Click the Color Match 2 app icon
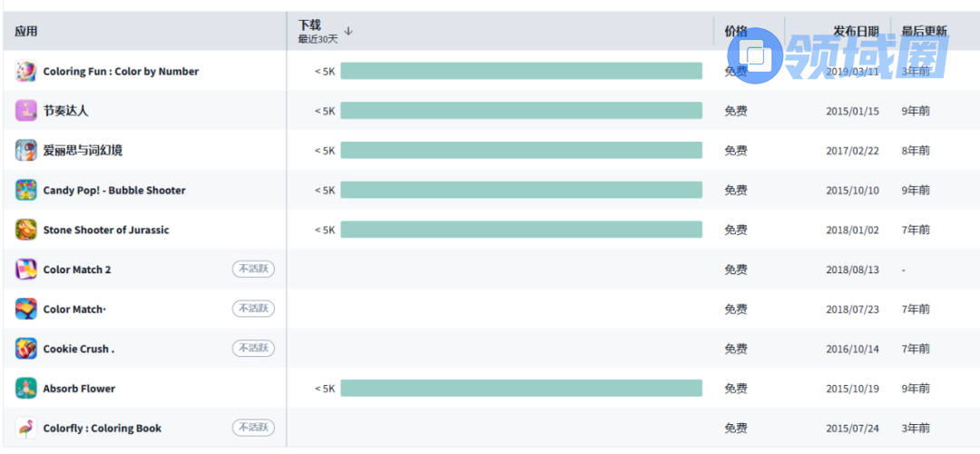The height and width of the screenshot is (454, 980). [26, 270]
